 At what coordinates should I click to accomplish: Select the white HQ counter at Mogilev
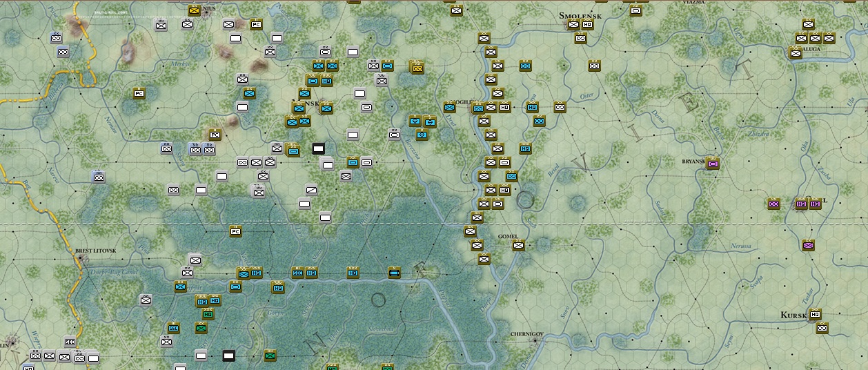coord(504,108)
